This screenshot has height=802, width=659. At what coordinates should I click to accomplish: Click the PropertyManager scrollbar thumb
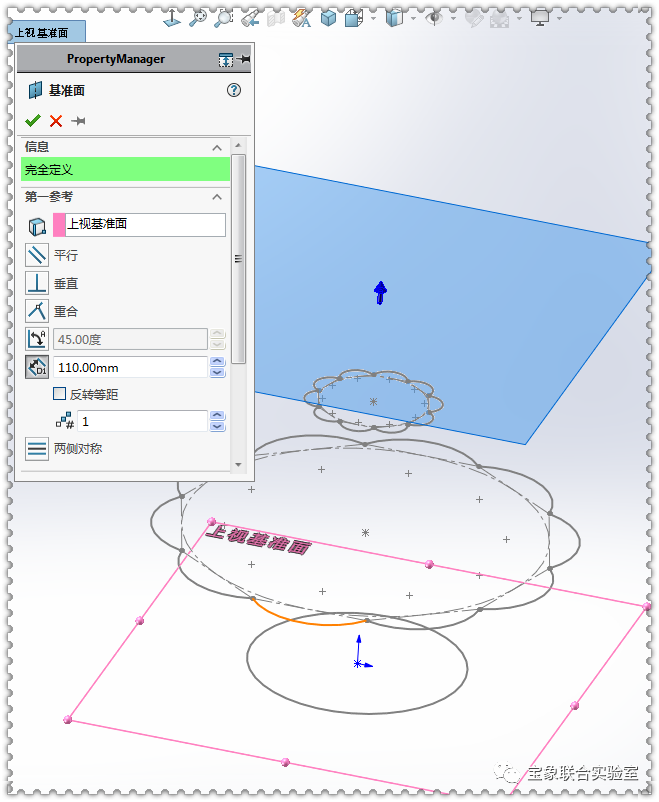tap(238, 259)
